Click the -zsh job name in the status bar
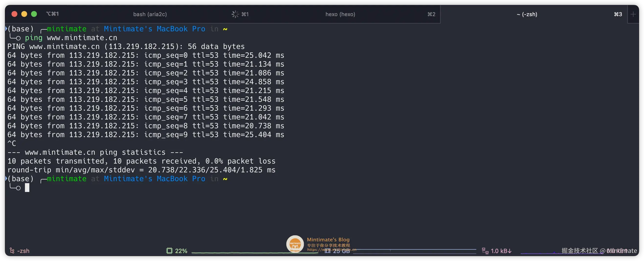This screenshot has width=644, height=261. click(x=23, y=251)
